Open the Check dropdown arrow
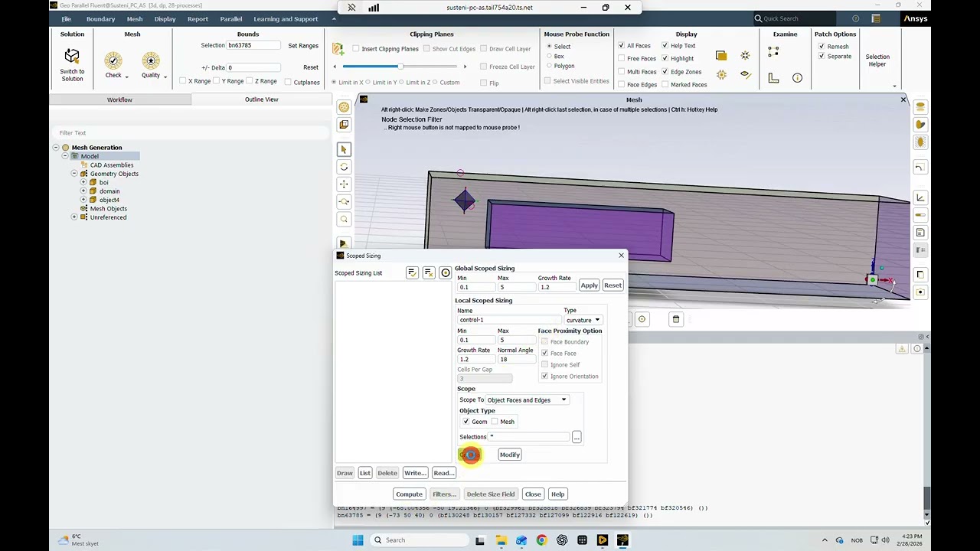This screenshot has width=980, height=551. 126,77
